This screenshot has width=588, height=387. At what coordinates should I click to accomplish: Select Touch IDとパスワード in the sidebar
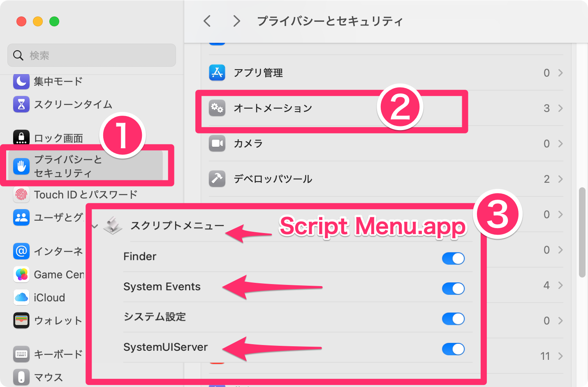click(86, 194)
